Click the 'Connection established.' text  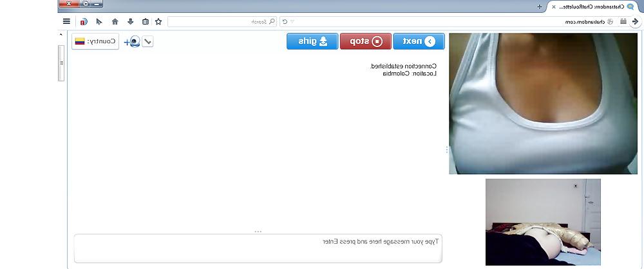coord(403,66)
